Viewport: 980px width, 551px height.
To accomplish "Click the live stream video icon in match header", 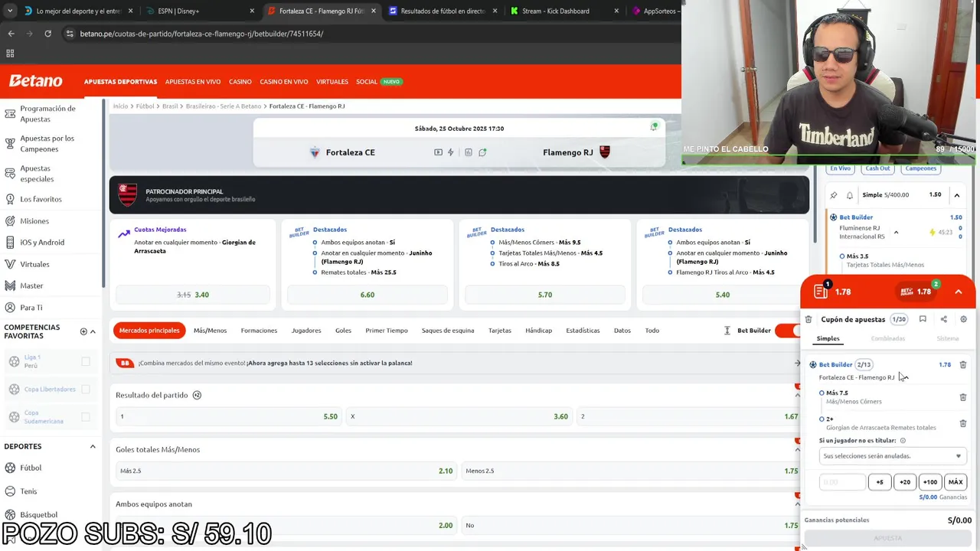I will click(438, 152).
